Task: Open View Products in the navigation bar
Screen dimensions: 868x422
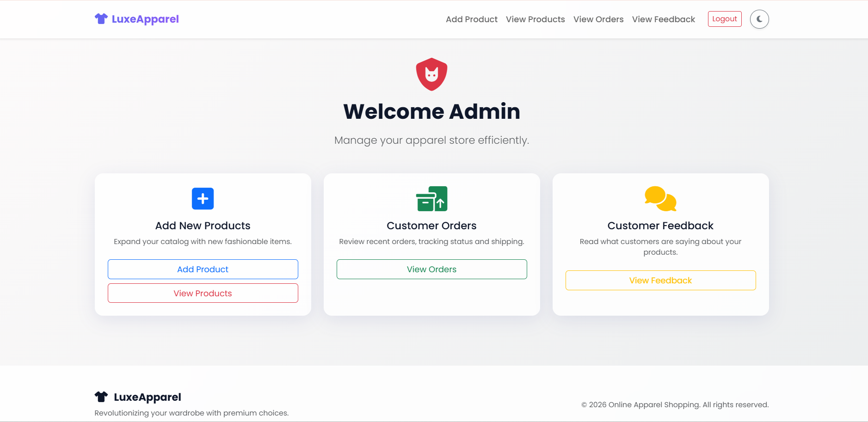Action: [x=536, y=19]
